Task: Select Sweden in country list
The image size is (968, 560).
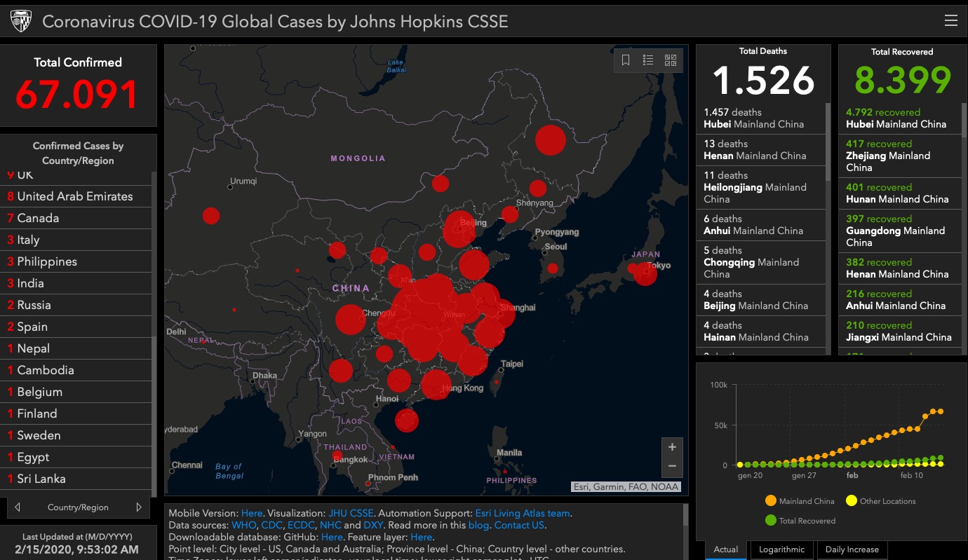Action: (x=76, y=435)
